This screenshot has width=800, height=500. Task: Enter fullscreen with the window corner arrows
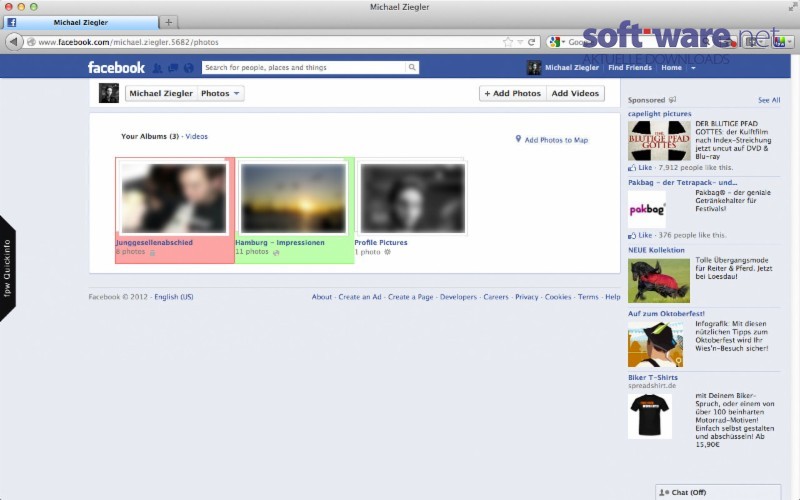coord(792,7)
